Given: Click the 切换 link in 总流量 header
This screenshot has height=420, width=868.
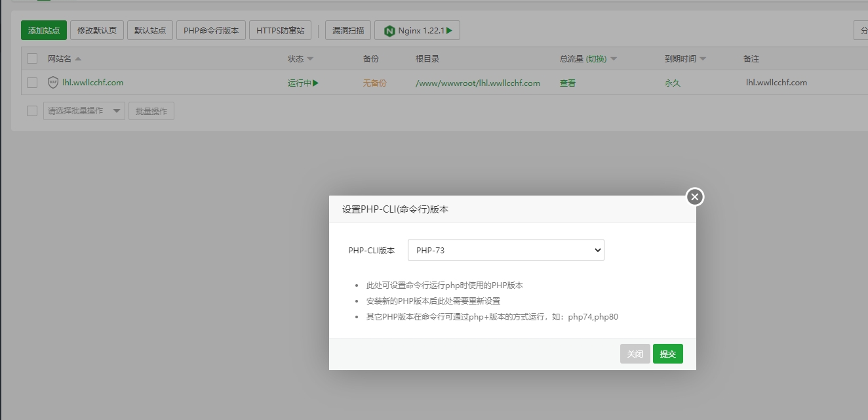Looking at the screenshot, I should click(x=596, y=59).
